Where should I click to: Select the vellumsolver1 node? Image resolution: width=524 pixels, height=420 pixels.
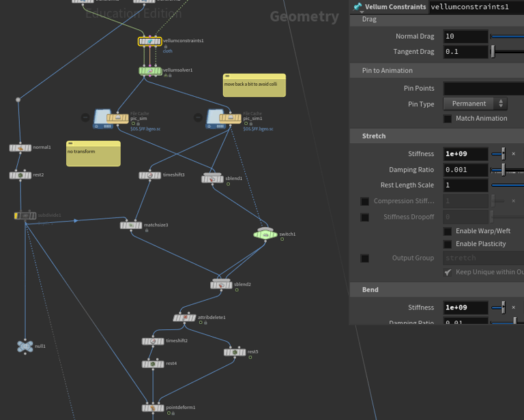point(150,71)
